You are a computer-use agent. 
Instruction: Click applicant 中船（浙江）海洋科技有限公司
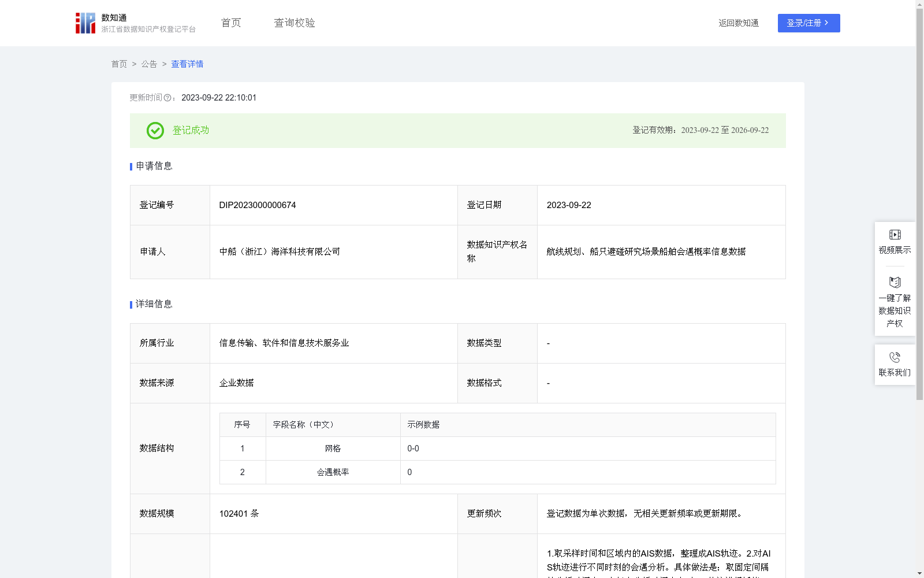280,252
